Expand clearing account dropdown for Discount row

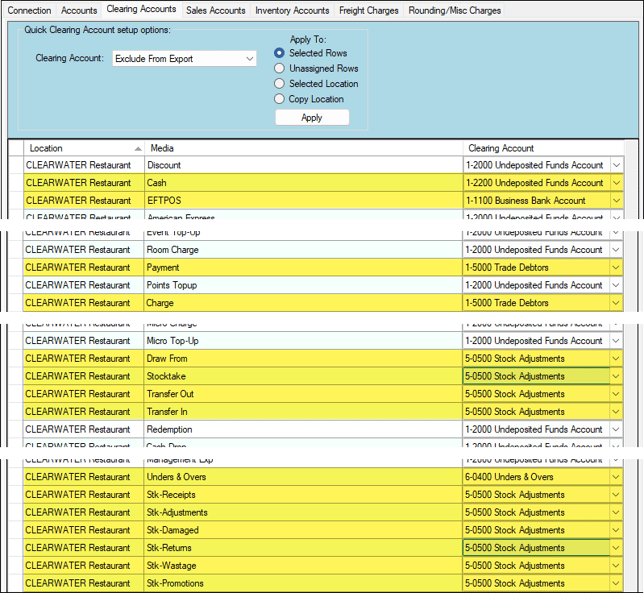coord(616,165)
